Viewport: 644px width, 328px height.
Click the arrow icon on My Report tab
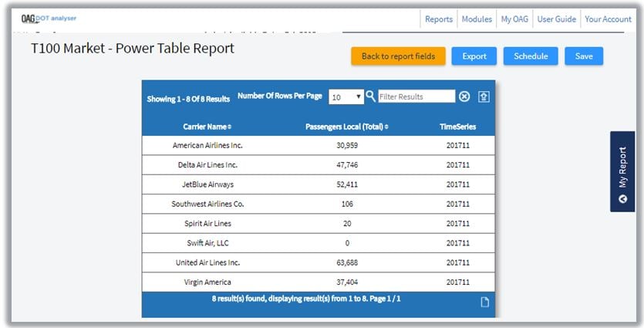[622, 199]
